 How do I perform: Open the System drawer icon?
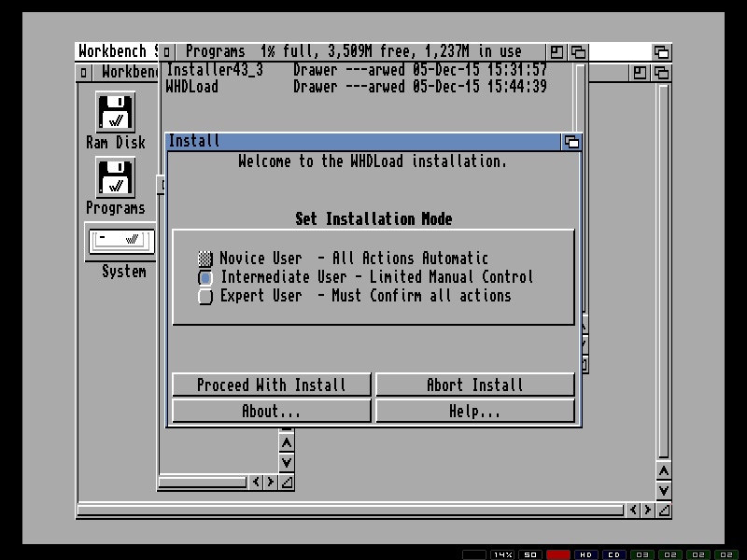tap(122, 242)
